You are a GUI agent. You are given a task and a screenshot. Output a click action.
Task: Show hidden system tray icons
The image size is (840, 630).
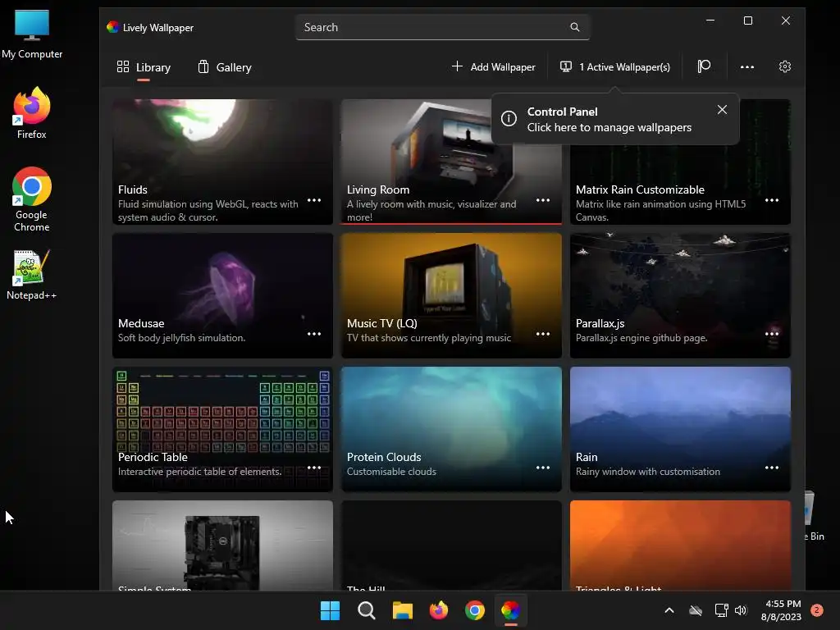click(x=669, y=610)
